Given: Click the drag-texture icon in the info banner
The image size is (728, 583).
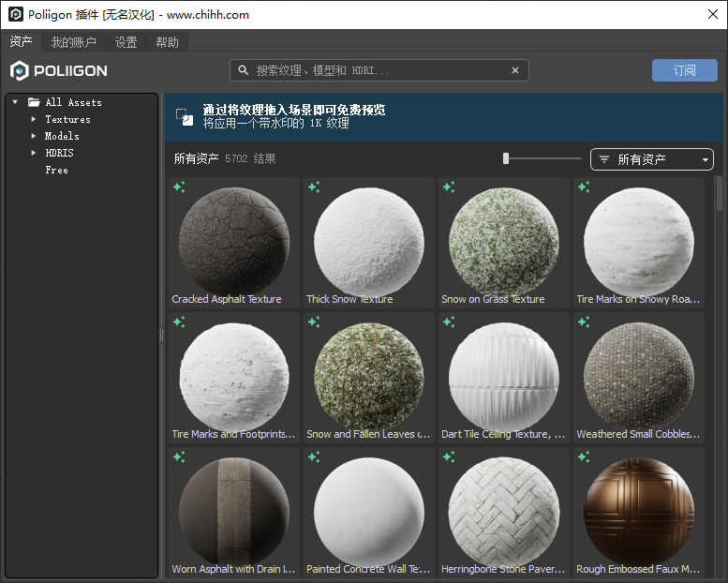Looking at the screenshot, I should [185, 116].
